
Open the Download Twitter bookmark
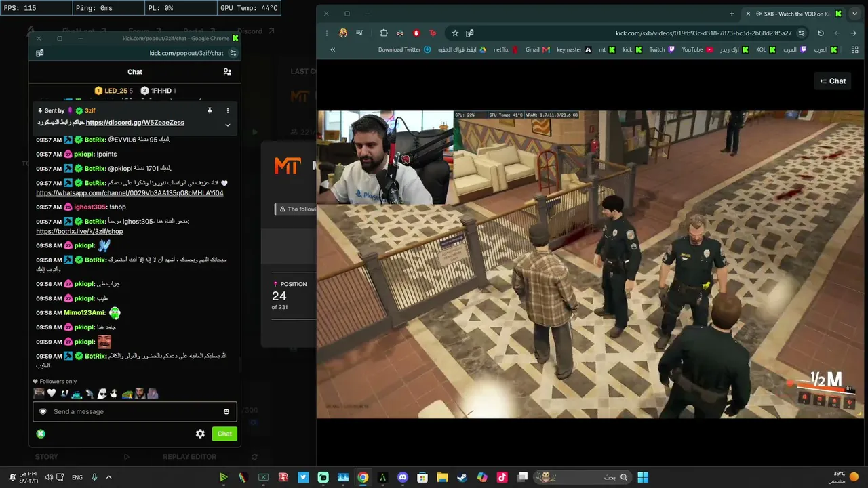tap(405, 49)
